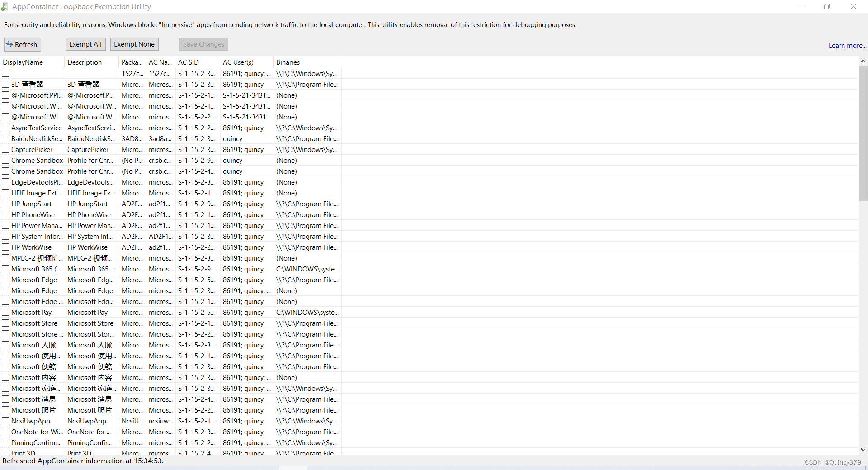
Task: Click the OneNote for ... description cell
Action: point(89,432)
